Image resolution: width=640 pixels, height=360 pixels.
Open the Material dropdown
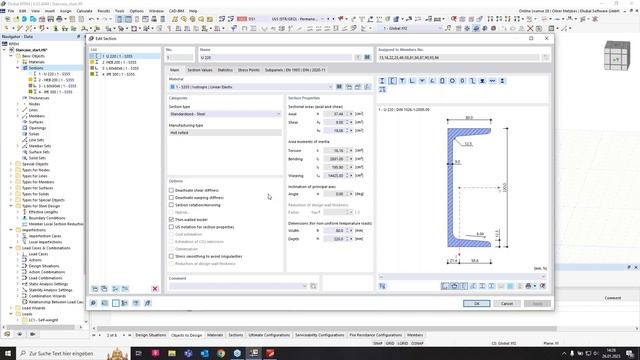point(330,87)
